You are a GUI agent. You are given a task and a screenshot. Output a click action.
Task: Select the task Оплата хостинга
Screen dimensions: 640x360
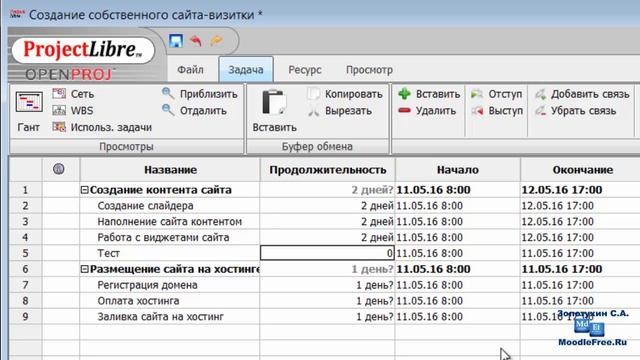(x=138, y=301)
